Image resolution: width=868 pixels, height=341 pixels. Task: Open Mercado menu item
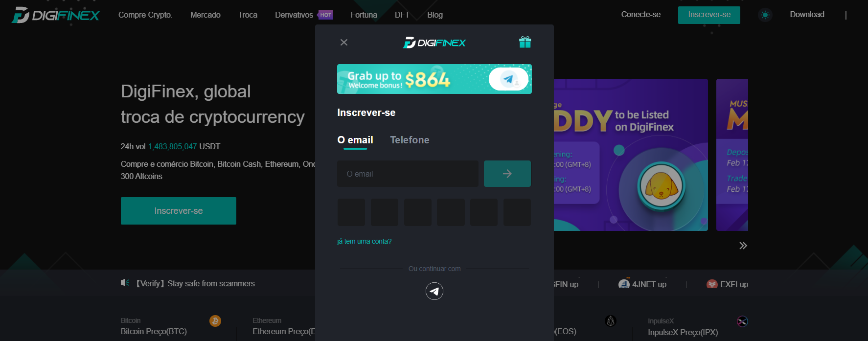click(206, 15)
